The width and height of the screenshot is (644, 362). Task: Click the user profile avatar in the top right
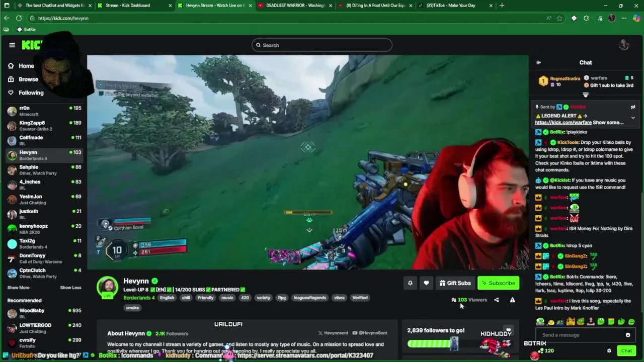pos(624,45)
